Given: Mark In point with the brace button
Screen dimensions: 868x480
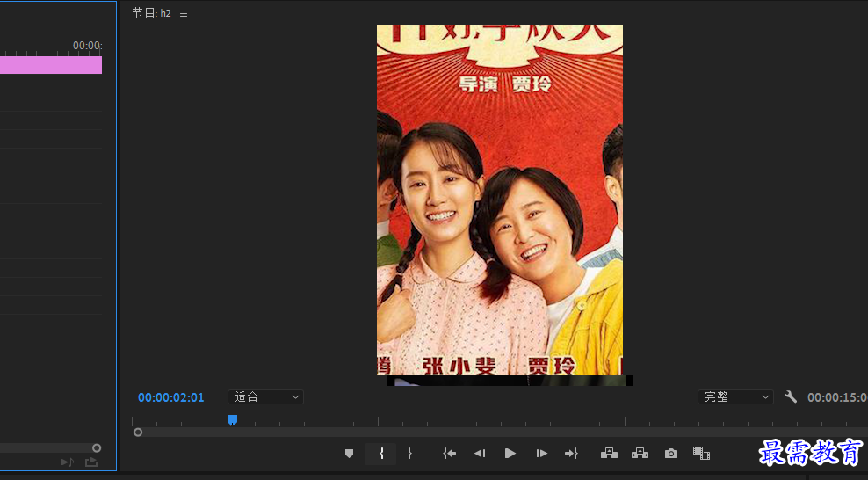Looking at the screenshot, I should click(381, 454).
